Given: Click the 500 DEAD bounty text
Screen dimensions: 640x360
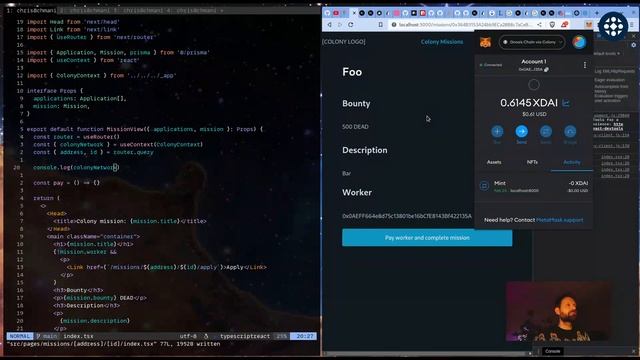Looking at the screenshot, I should pos(355,127).
